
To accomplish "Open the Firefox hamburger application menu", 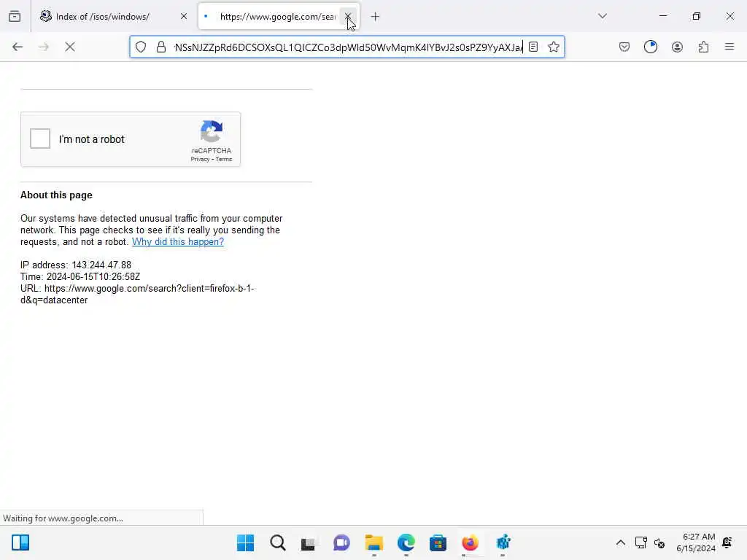I will (729, 47).
